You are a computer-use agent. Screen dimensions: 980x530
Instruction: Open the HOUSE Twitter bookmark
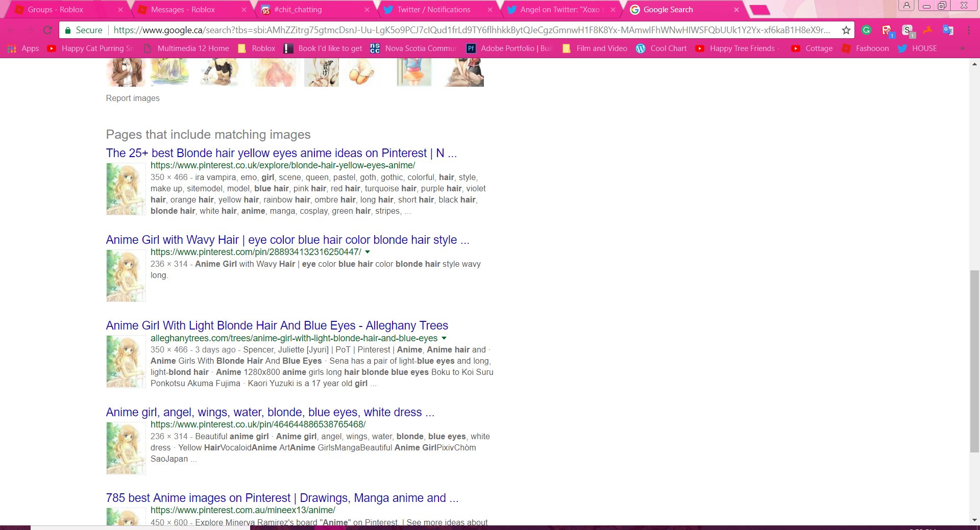[x=917, y=48]
